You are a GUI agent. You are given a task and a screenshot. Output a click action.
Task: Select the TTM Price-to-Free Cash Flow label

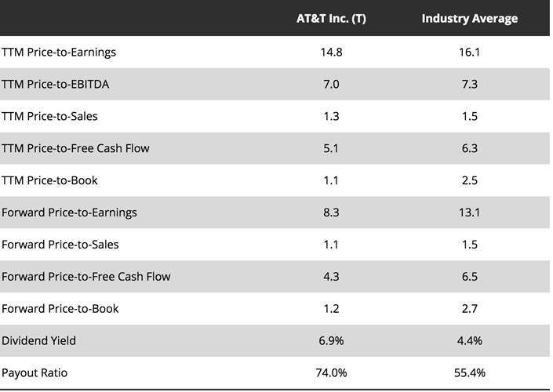tap(75, 148)
